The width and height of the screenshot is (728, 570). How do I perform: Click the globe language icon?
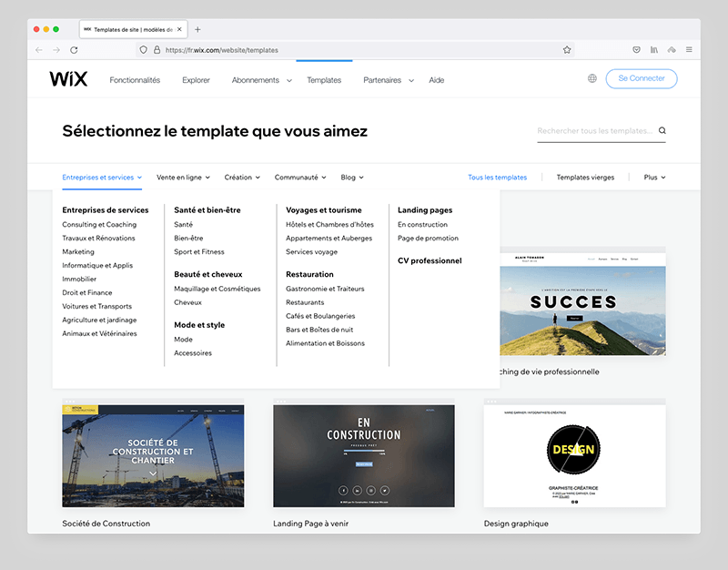592,78
